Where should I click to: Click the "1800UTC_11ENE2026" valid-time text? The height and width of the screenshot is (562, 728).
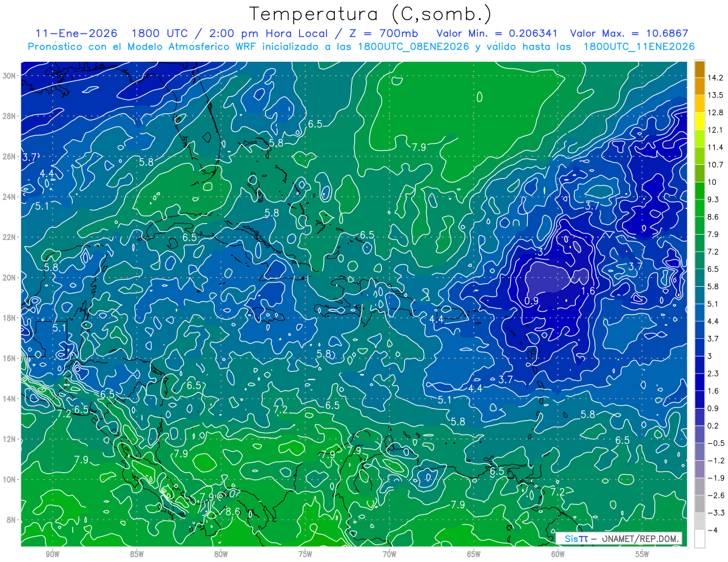click(x=639, y=47)
